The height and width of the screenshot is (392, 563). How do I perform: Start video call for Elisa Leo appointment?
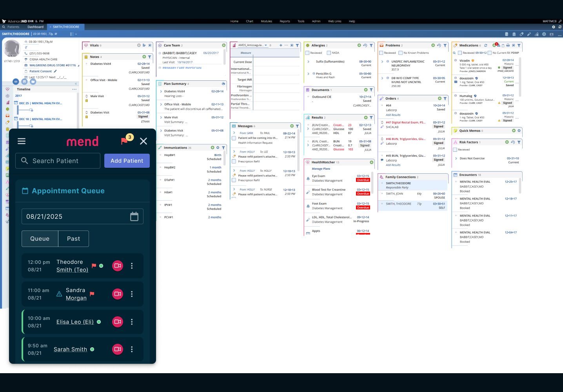pos(117,322)
